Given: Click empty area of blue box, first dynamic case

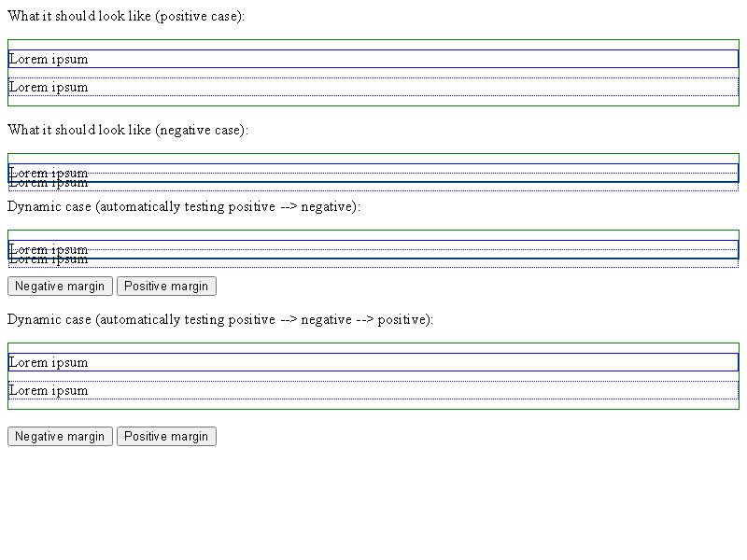Looking at the screenshot, I should click(410, 249).
